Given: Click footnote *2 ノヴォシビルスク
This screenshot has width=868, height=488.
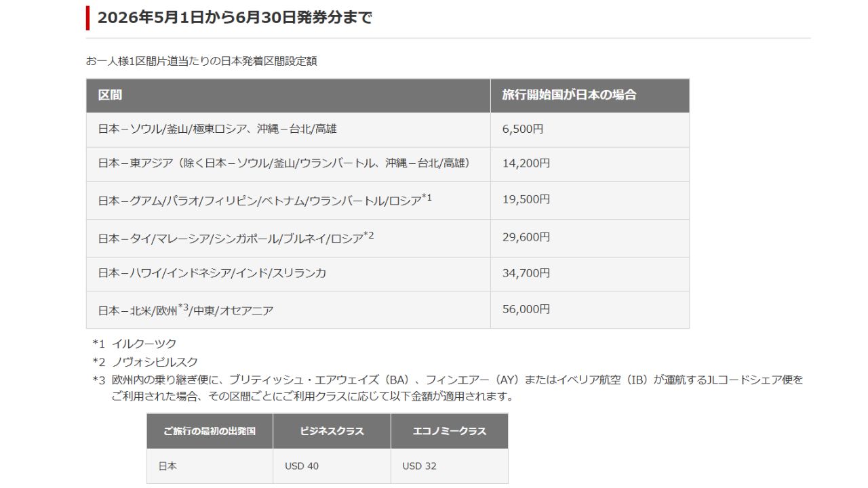Looking at the screenshot, I should [x=145, y=362].
